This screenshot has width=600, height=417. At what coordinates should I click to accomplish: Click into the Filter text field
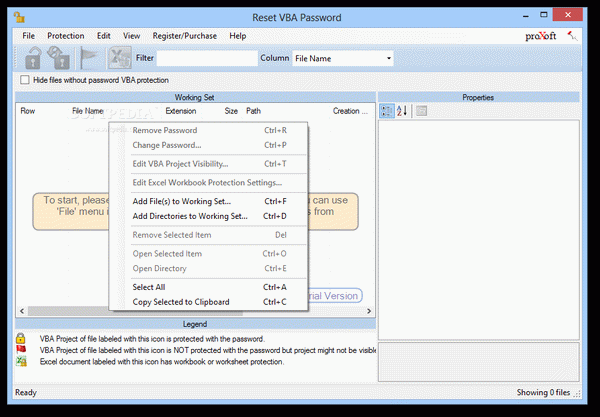tap(207, 59)
